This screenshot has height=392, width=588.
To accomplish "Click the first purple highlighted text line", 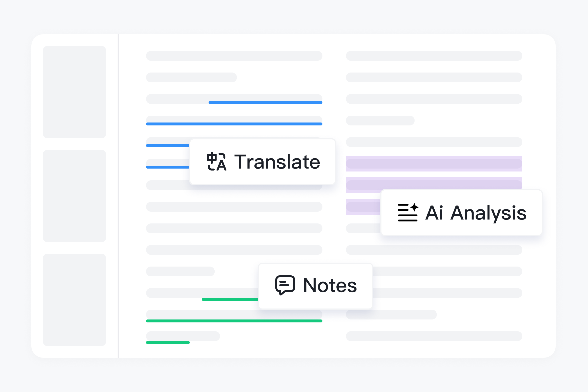I will (x=434, y=164).
